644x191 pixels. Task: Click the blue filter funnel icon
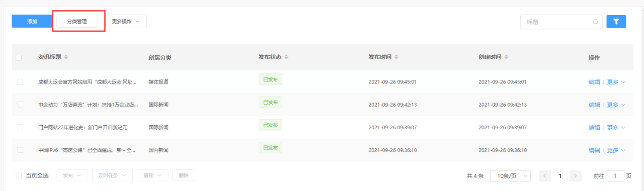point(616,22)
